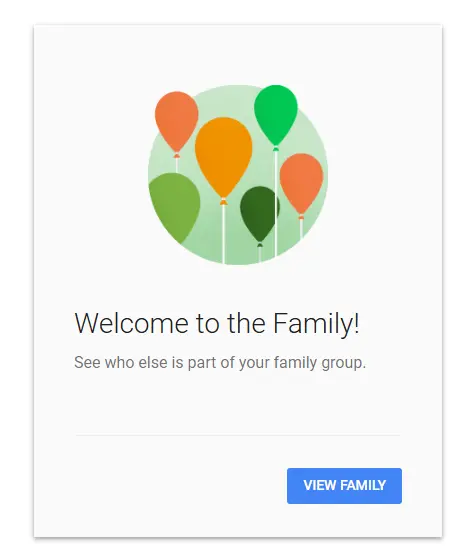Click the horizontal divider line above the button
Image resolution: width=473 pixels, height=549 pixels.
[x=238, y=435]
